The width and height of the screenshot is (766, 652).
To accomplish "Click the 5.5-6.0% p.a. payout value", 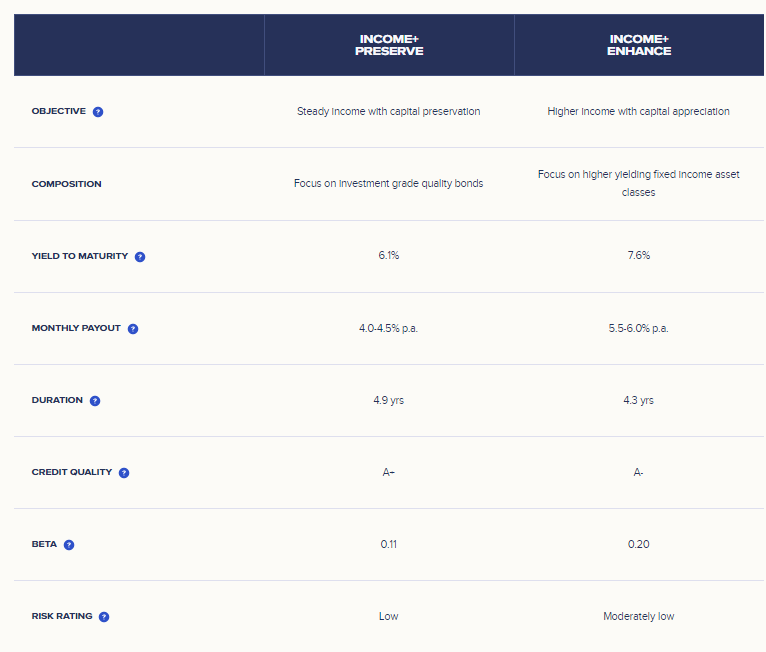I will (638, 328).
